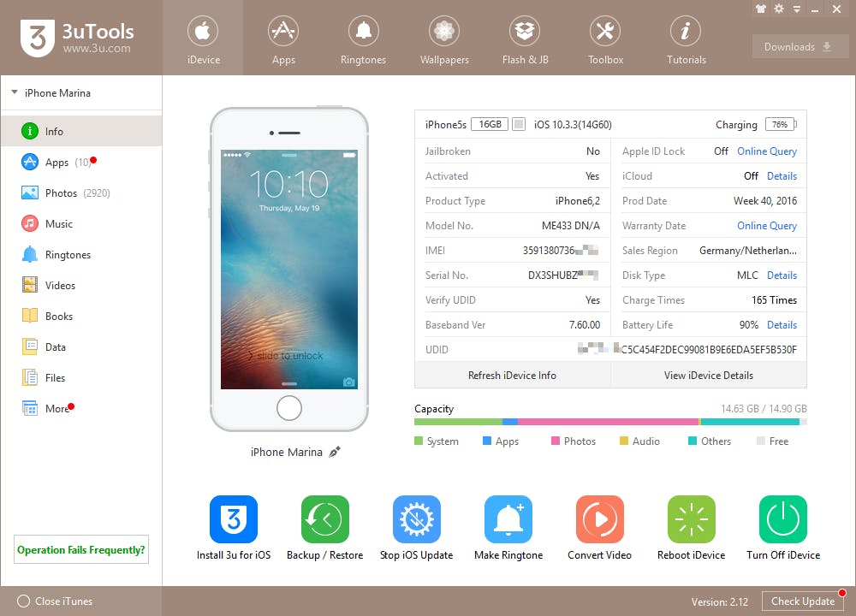Viewport: 856px width, 616px height.
Task: Open Apple ID Lock Online Query link
Action: 766,151
